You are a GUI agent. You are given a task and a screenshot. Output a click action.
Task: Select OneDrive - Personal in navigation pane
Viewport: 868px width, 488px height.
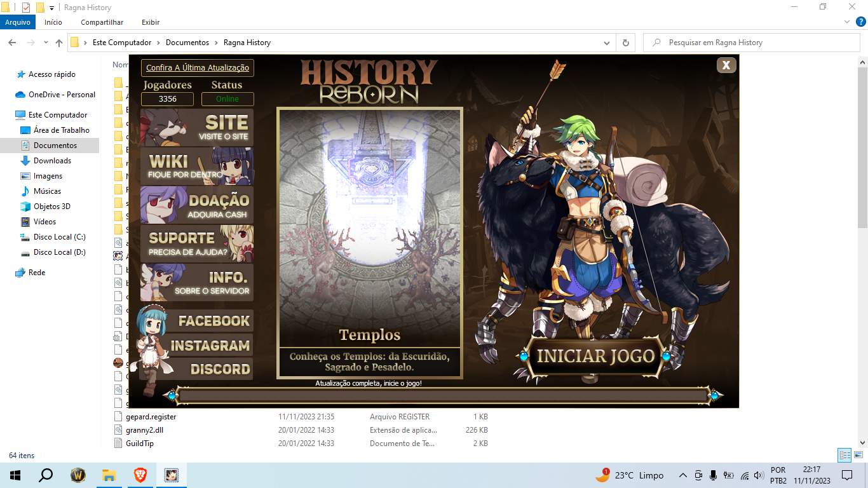[62, 95]
